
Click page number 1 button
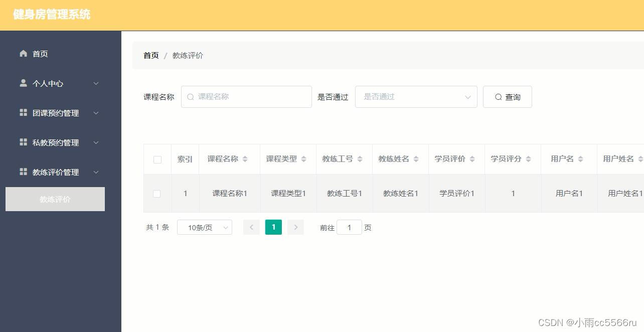tap(273, 227)
